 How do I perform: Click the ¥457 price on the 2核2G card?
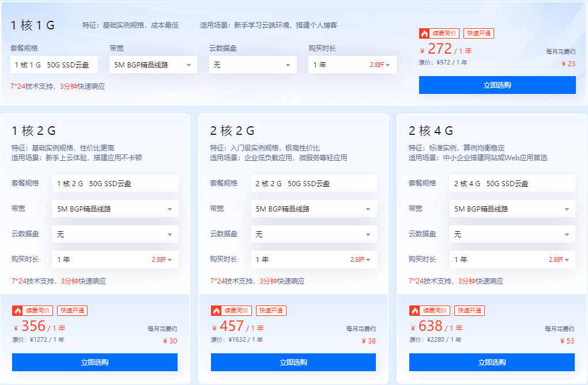click(x=229, y=327)
